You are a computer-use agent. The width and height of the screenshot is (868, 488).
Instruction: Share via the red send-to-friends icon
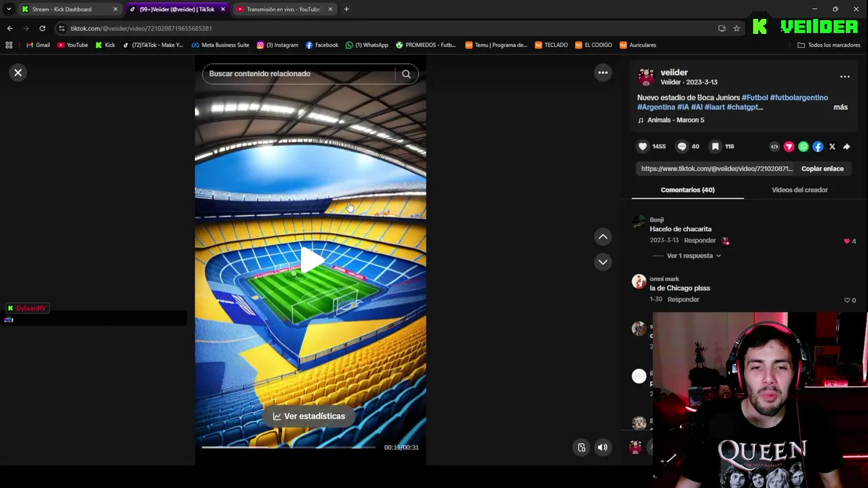pos(789,146)
